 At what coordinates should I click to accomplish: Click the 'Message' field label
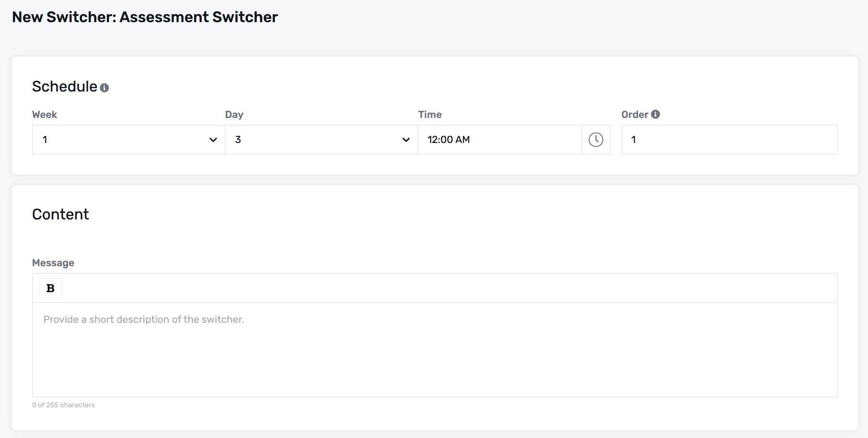(x=53, y=263)
